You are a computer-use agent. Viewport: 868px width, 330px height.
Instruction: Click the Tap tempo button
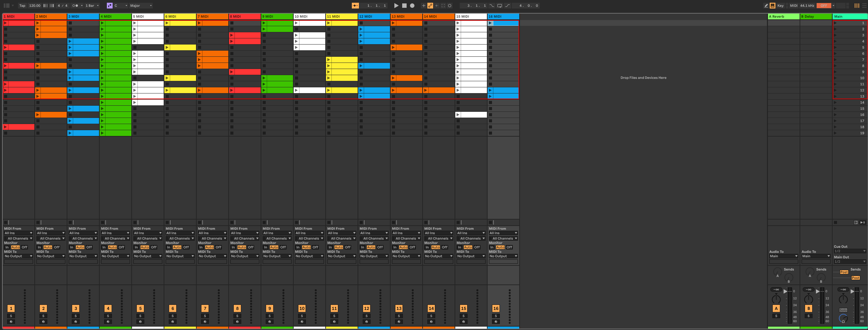pos(22,6)
